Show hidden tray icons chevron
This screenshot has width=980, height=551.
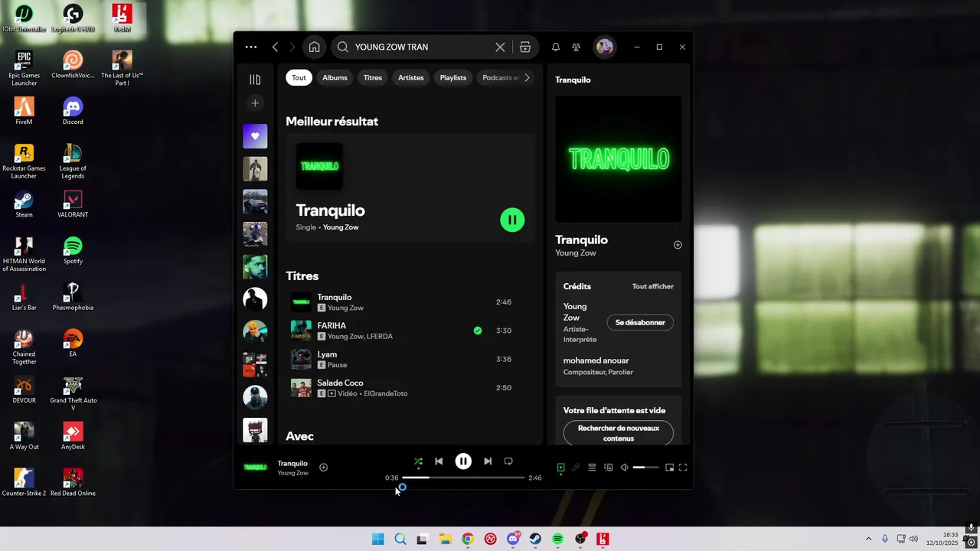tap(868, 539)
